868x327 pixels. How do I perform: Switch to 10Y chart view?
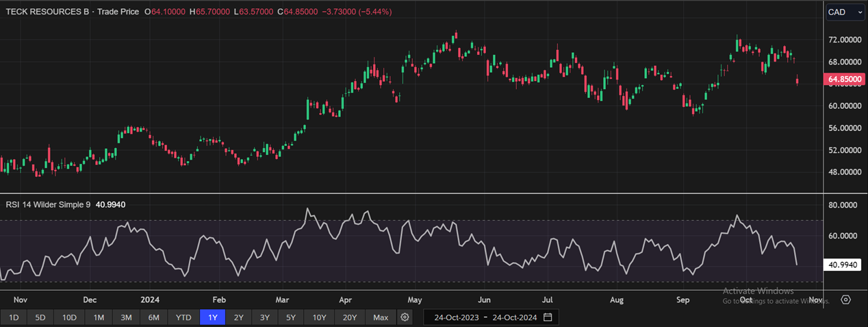tap(319, 317)
